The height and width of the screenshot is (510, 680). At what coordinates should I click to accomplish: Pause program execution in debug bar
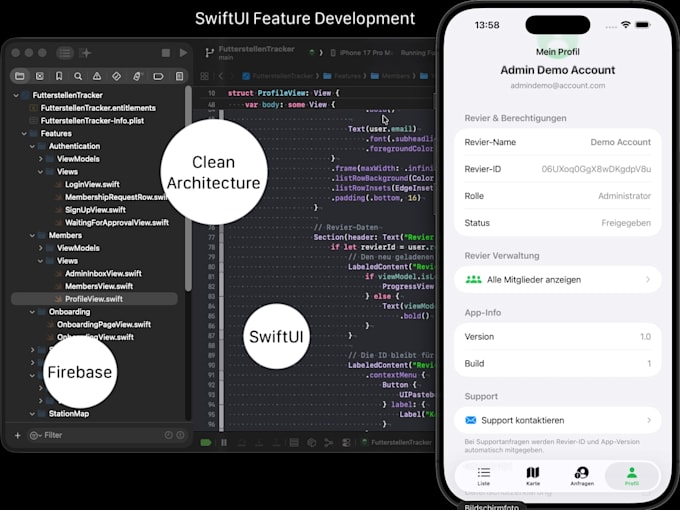[x=224, y=442]
